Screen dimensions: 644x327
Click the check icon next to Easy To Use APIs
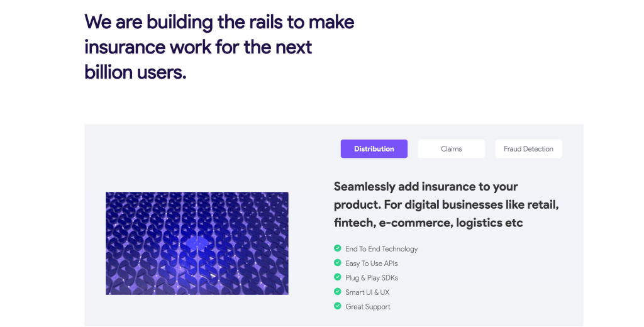[338, 263]
